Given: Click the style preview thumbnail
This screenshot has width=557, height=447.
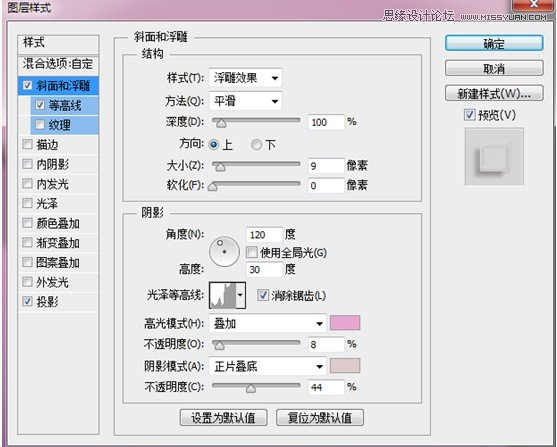Looking at the screenshot, I should 494,157.
